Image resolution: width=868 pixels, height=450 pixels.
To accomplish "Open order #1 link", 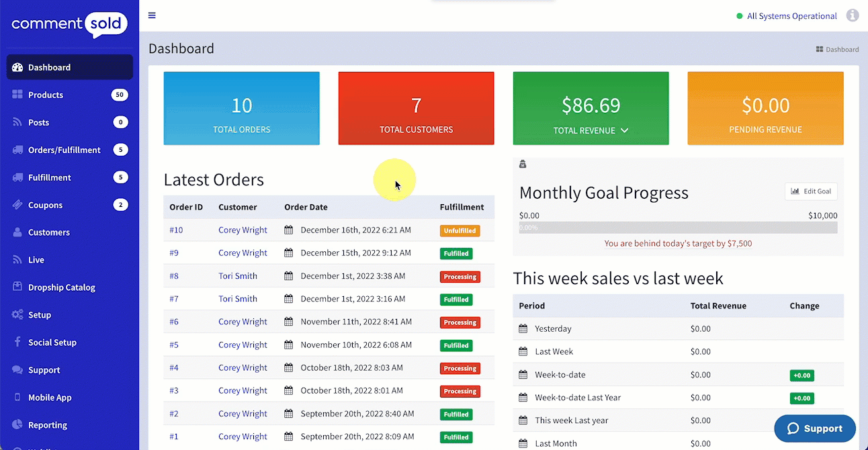I will pyautogui.click(x=174, y=437).
